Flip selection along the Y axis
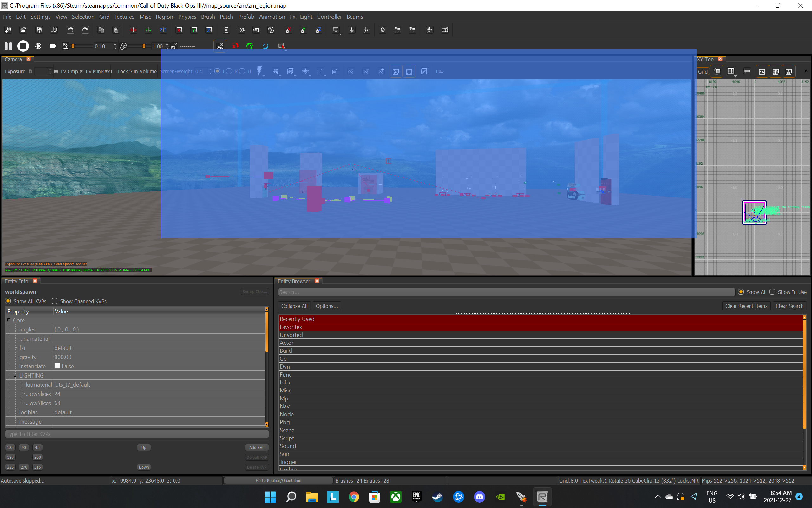The height and width of the screenshot is (508, 812). [148, 30]
